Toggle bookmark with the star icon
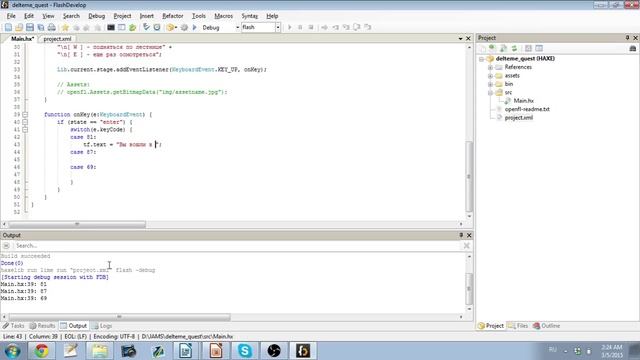The width and height of the screenshot is (640, 360). click(x=65, y=27)
